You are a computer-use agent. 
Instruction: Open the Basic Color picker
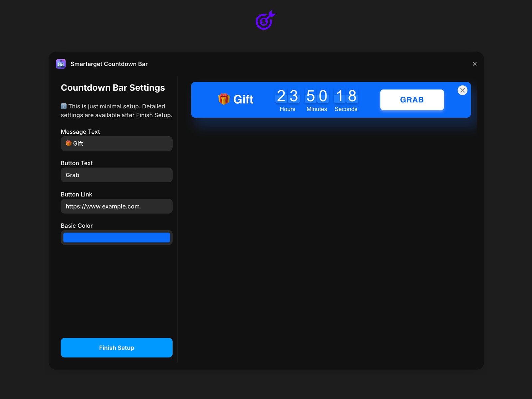[x=116, y=237]
